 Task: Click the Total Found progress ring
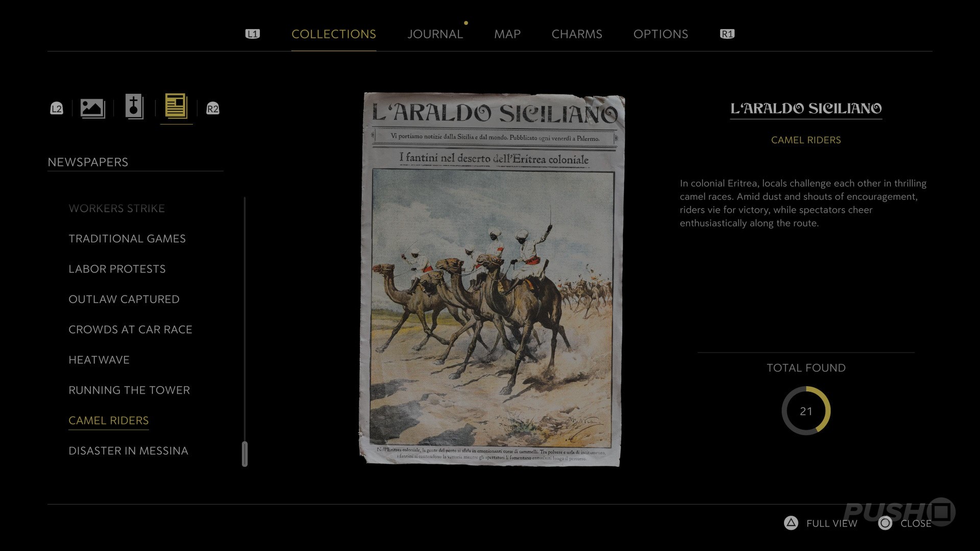click(x=806, y=411)
